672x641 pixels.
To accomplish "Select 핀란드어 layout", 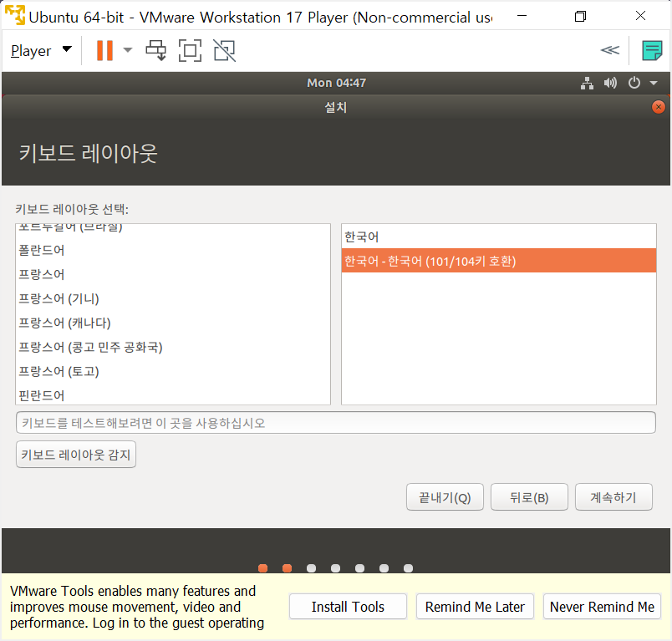I will (x=173, y=394).
